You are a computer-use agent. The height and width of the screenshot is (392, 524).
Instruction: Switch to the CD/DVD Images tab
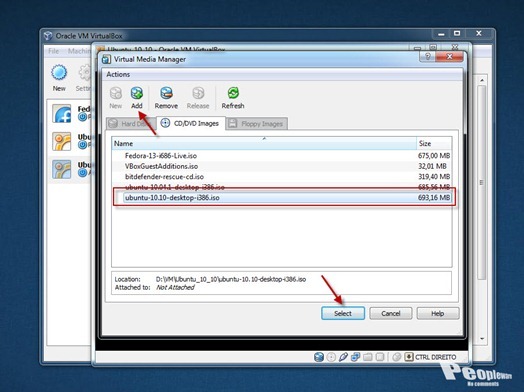point(190,123)
